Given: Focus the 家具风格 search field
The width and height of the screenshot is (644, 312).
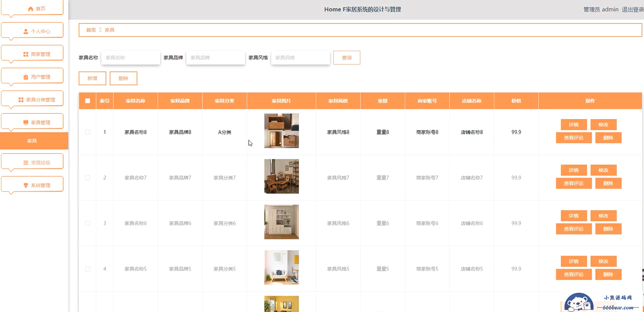Looking at the screenshot, I should (x=300, y=58).
